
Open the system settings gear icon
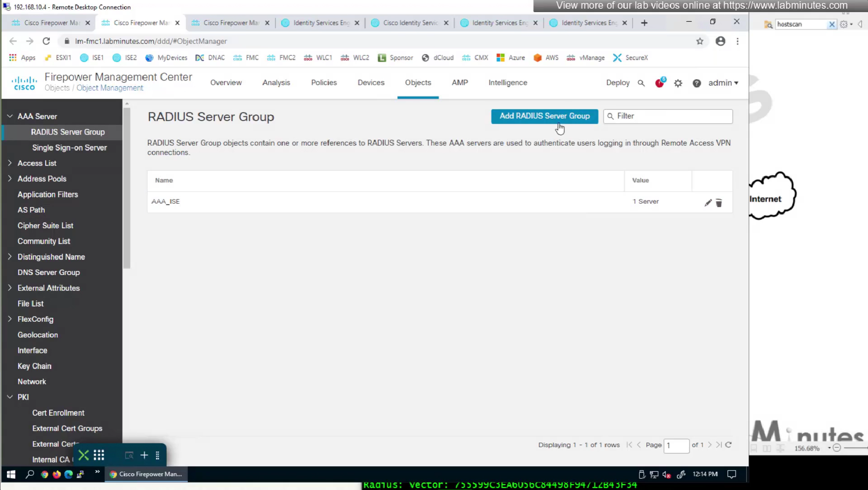point(678,83)
